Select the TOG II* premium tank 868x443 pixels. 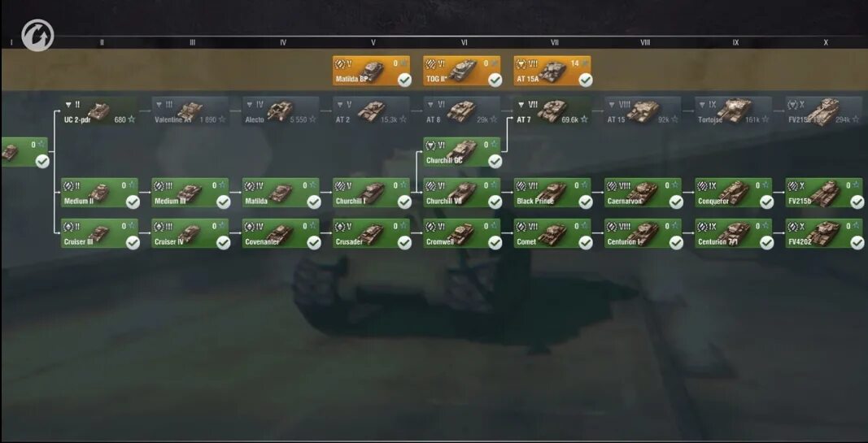click(462, 71)
